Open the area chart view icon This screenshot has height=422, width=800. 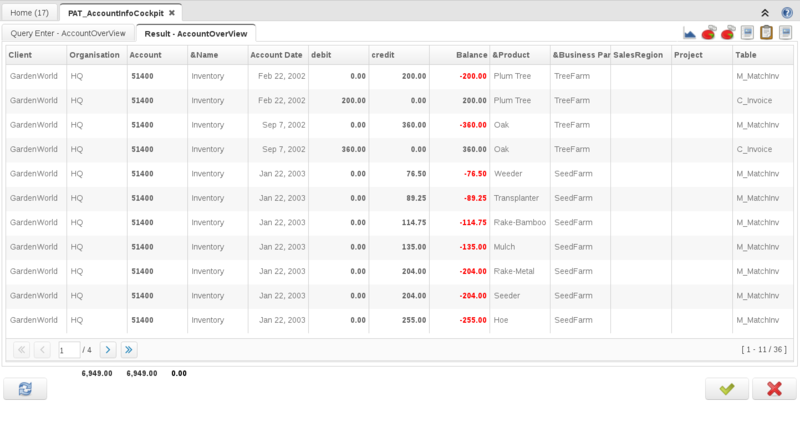(690, 33)
